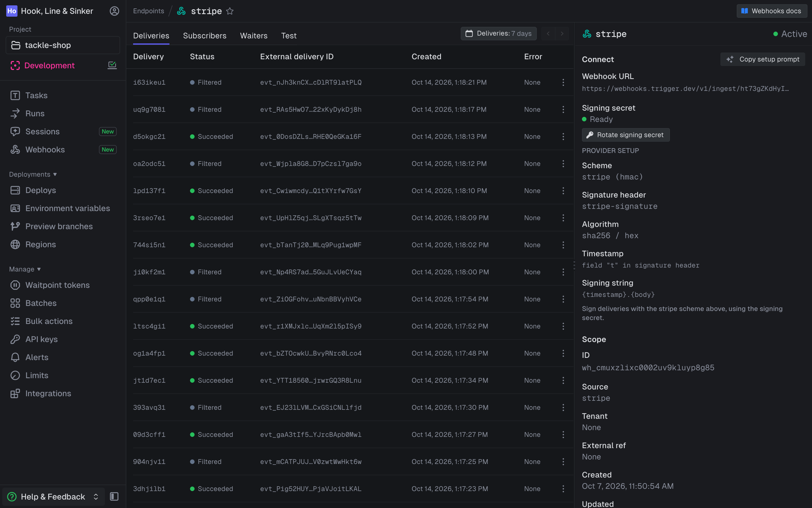Viewport: 812px width, 508px height.
Task: Click the Created column header
Action: click(x=426, y=57)
